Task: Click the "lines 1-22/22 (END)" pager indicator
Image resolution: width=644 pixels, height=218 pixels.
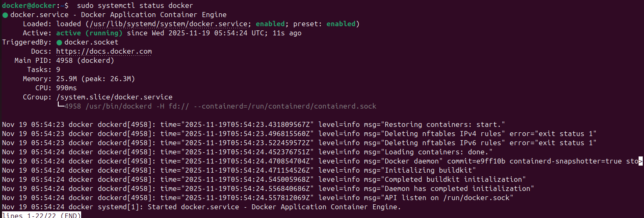Action: pos(41,215)
